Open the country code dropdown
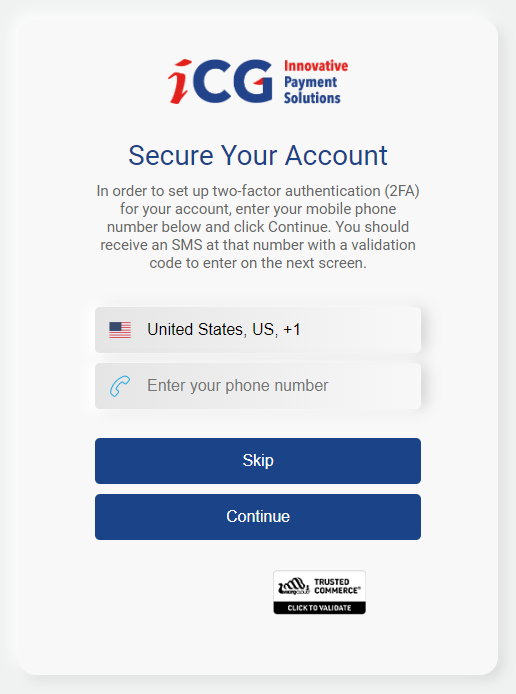This screenshot has height=694, width=516. tap(258, 330)
